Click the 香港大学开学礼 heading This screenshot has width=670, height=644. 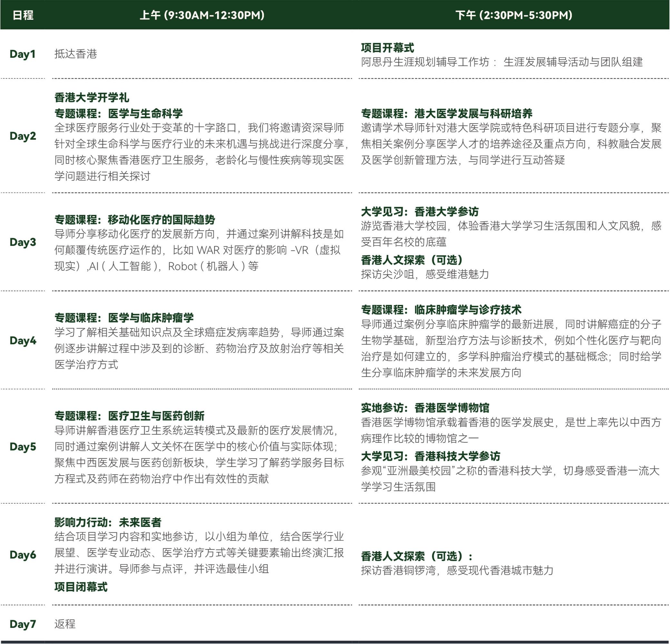(x=92, y=97)
